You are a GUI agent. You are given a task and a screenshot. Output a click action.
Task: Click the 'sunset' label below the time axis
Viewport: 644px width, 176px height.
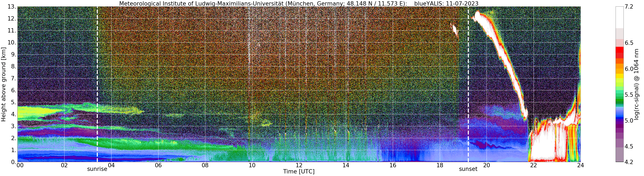(x=468, y=169)
